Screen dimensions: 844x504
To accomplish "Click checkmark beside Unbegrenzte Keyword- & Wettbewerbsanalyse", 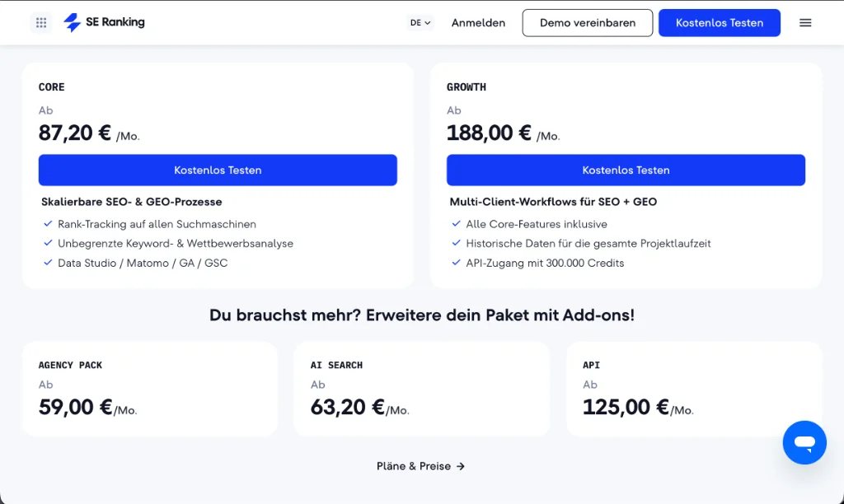I will point(48,243).
